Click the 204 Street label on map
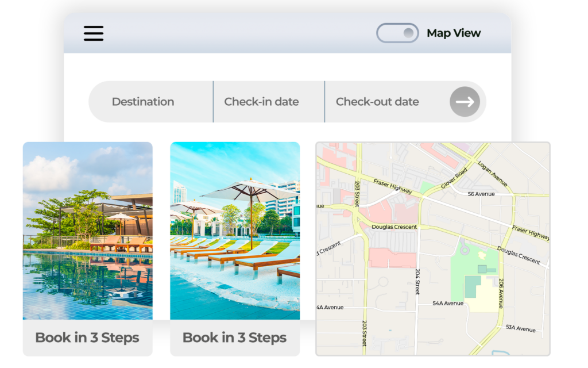Viewport: 588px width, 368px height. 417,282
